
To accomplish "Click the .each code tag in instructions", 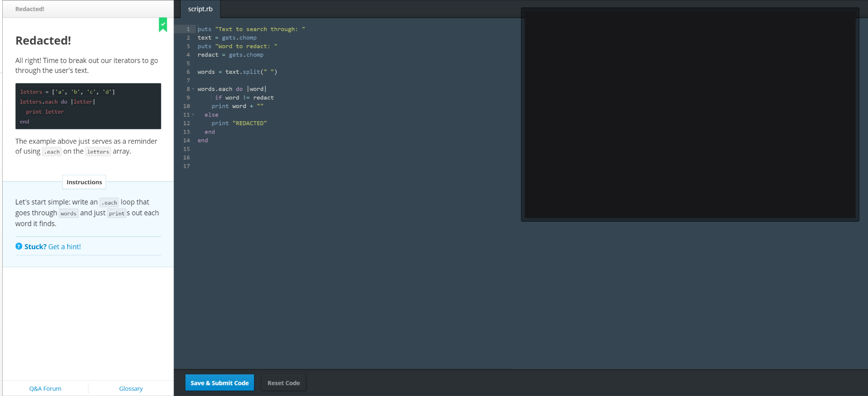I will pos(109,203).
